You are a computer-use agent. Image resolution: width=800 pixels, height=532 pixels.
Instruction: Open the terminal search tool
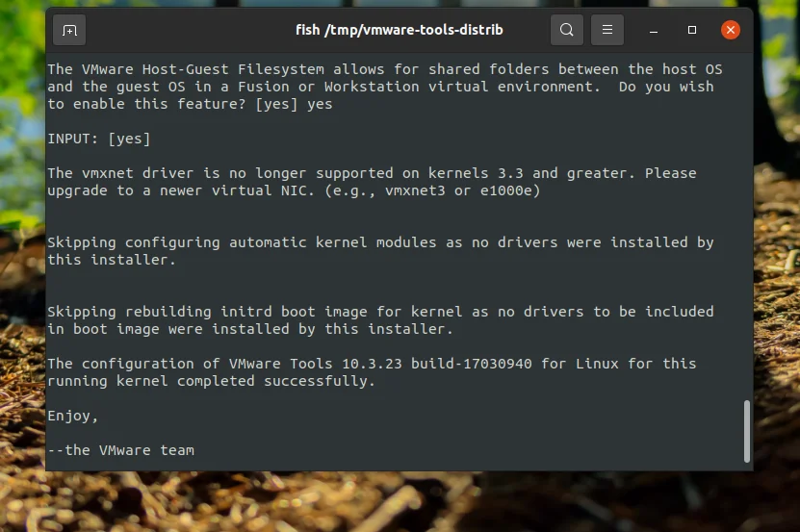coord(566,30)
